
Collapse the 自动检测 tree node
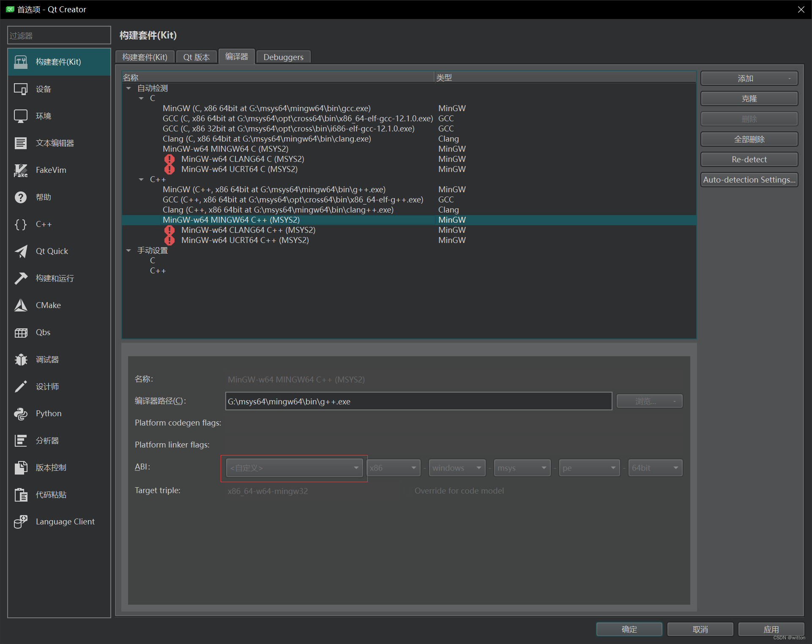128,88
